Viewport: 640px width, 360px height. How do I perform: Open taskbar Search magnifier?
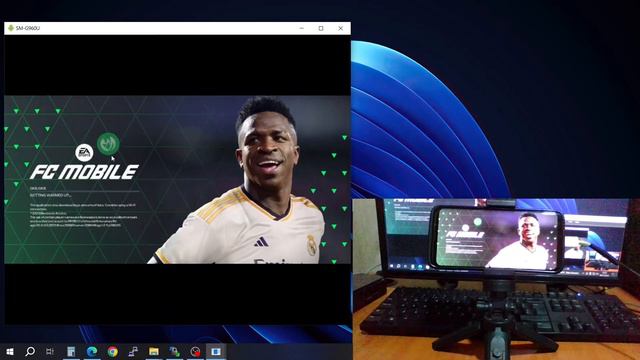[x=30, y=351]
